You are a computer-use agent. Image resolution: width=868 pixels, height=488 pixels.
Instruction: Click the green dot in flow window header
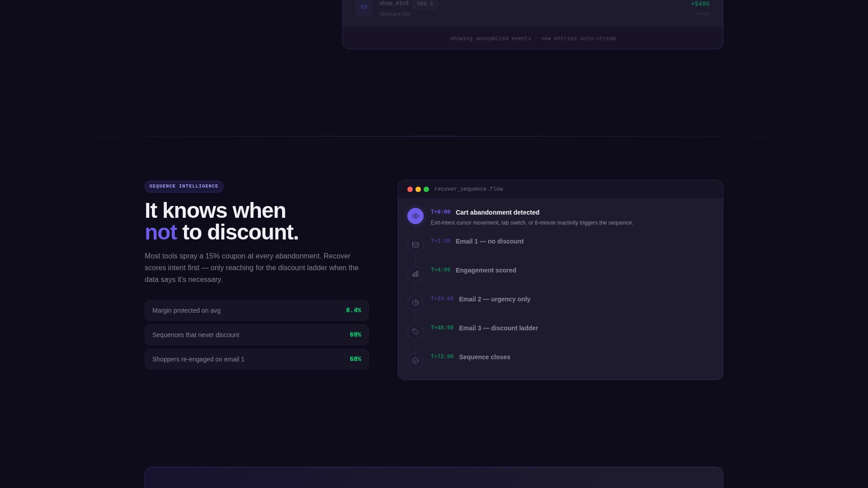point(426,189)
